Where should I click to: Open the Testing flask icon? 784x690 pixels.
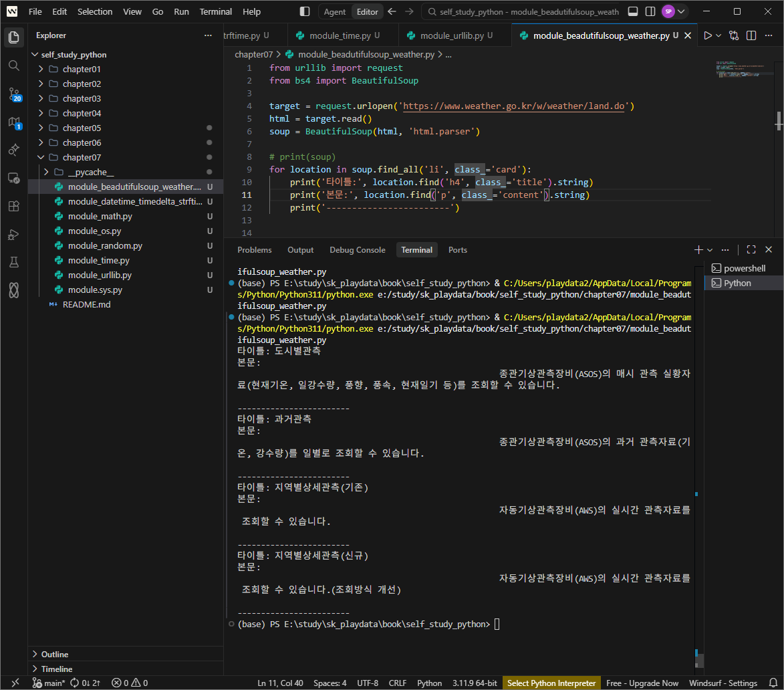[x=14, y=262]
